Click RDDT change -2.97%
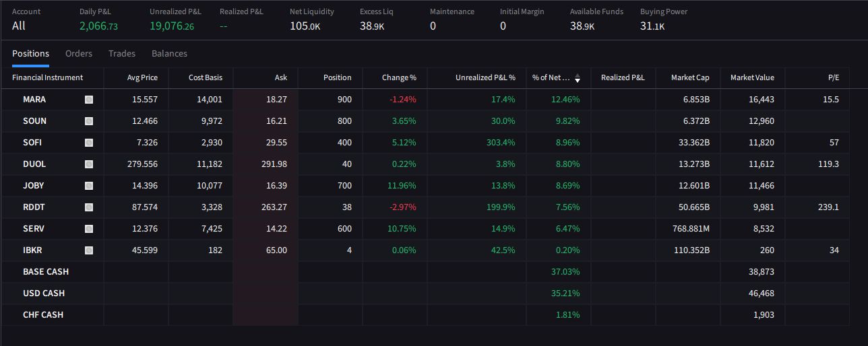This screenshot has height=346, width=868. 403,207
